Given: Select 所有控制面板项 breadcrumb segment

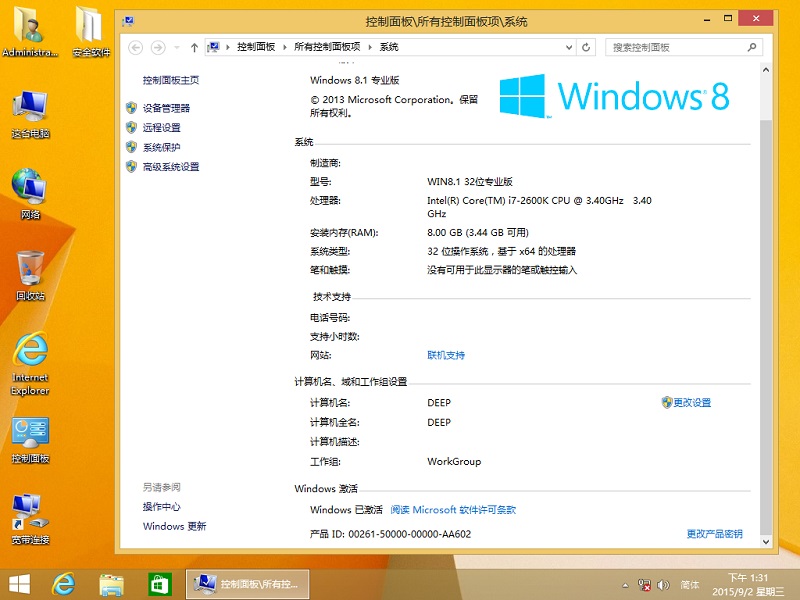Looking at the screenshot, I should pyautogui.click(x=327, y=47).
